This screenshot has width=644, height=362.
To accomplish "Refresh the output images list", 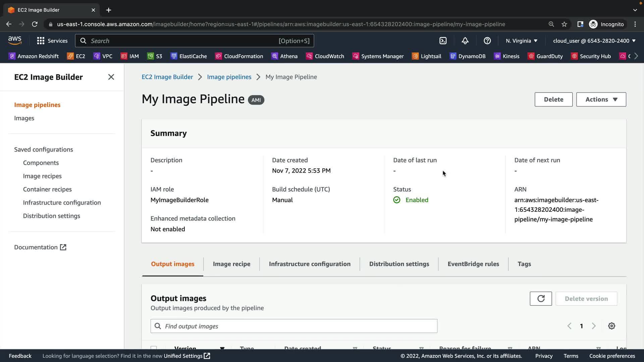I will (541, 299).
